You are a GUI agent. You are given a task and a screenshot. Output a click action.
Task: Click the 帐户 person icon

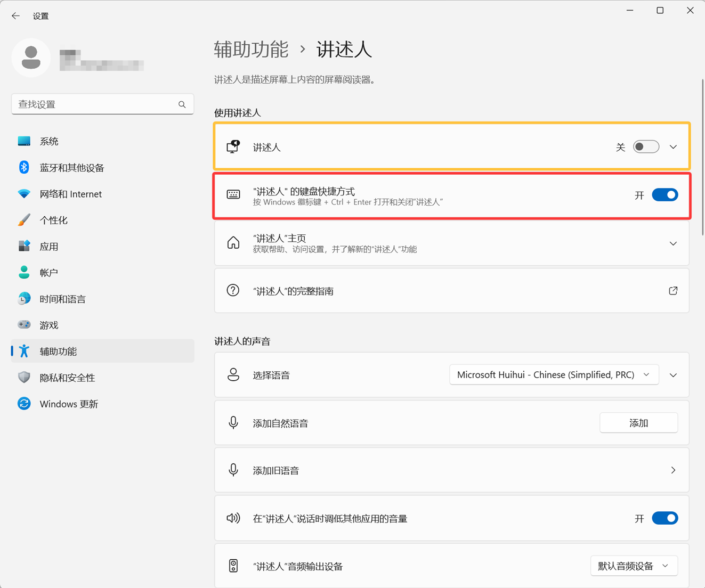tap(24, 272)
